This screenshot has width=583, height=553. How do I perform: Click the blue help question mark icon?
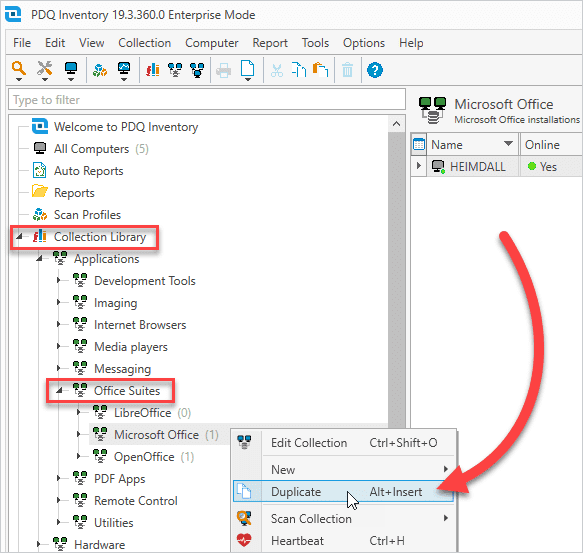(x=375, y=70)
